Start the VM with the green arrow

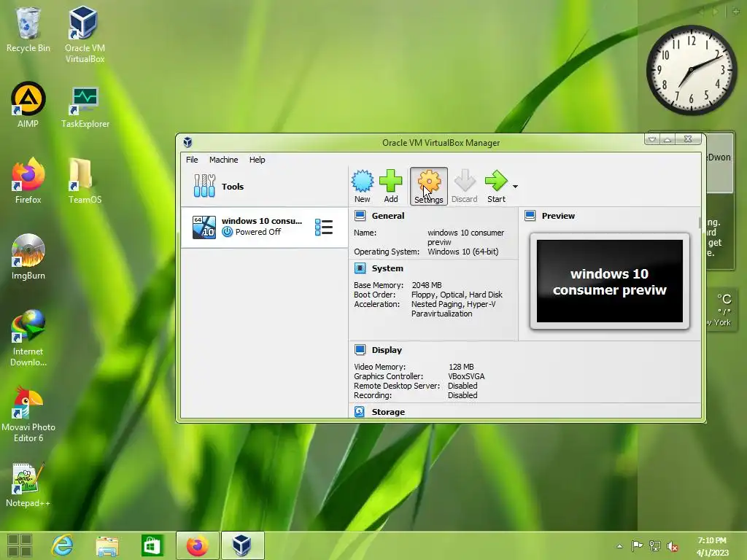(496, 186)
